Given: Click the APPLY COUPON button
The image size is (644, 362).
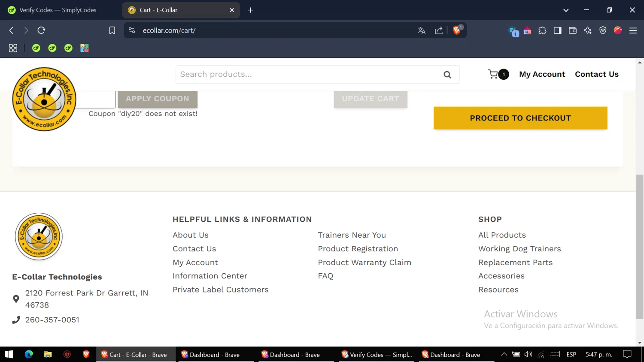Looking at the screenshot, I should click(158, 99).
